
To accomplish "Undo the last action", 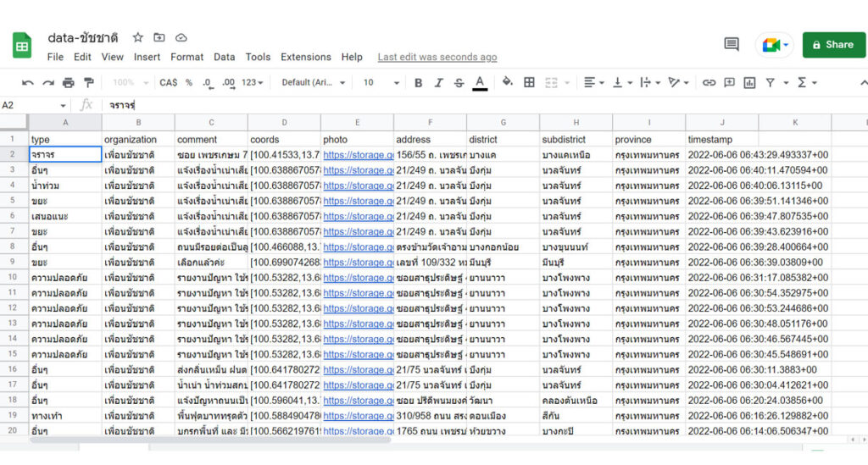I will [x=27, y=83].
